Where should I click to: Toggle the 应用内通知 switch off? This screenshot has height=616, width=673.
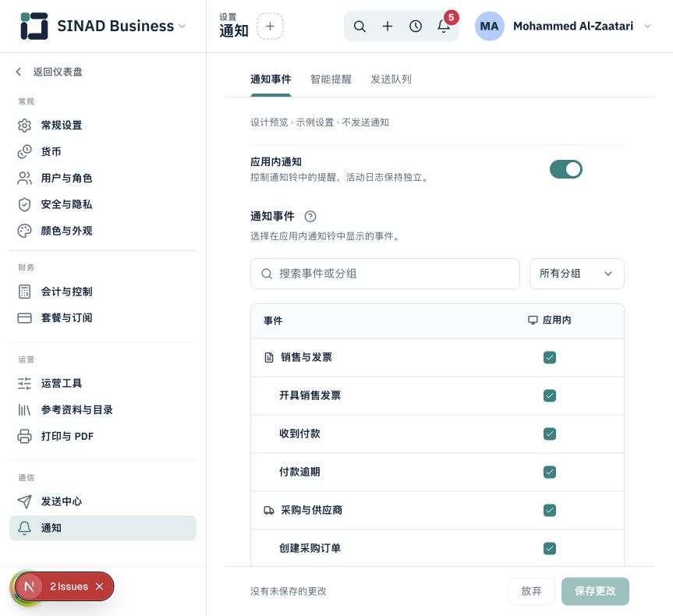pyautogui.click(x=566, y=169)
